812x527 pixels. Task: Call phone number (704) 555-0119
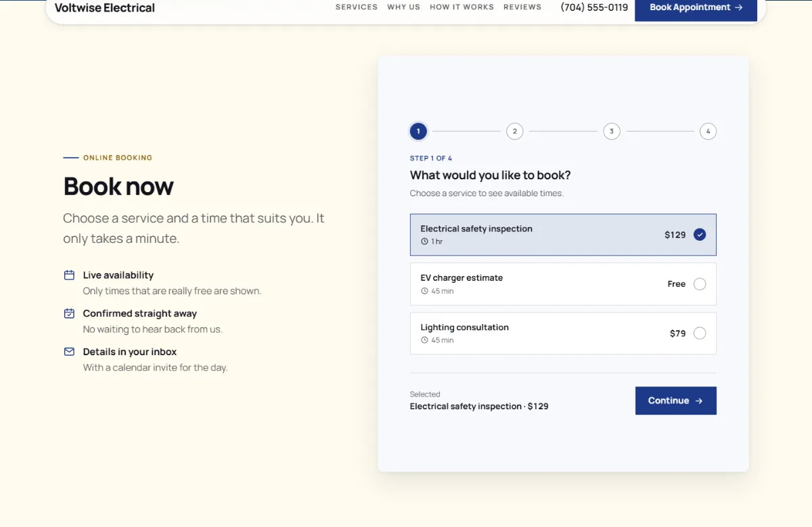tap(594, 7)
